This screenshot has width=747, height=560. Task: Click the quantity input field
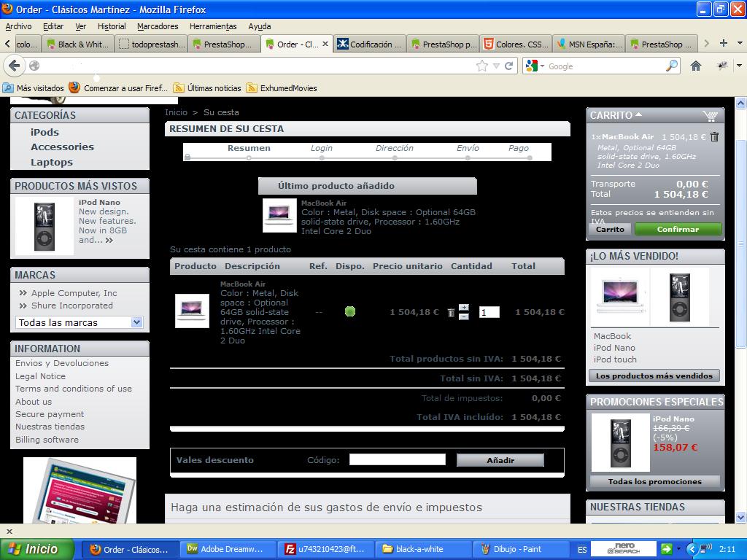click(489, 312)
